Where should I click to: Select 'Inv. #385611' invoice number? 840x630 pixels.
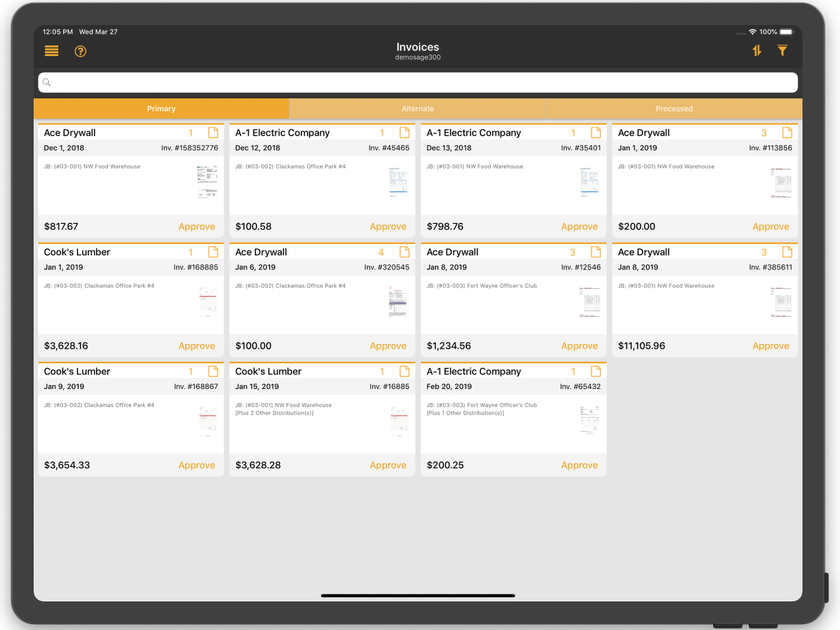tap(771, 267)
